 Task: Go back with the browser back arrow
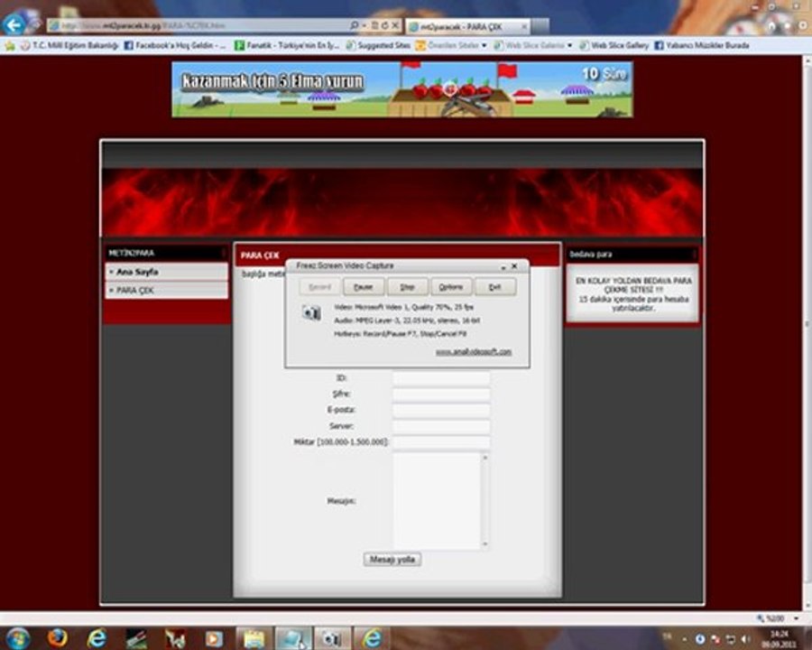(14, 24)
